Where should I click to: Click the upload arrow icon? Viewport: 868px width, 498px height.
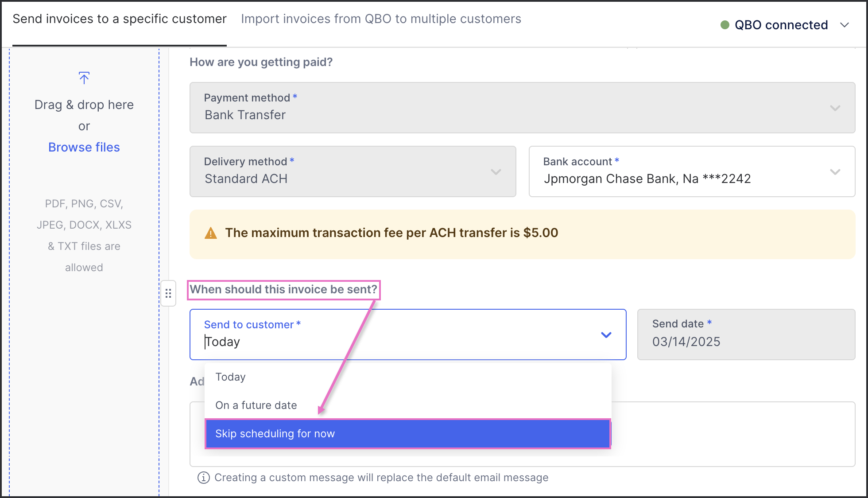84,78
